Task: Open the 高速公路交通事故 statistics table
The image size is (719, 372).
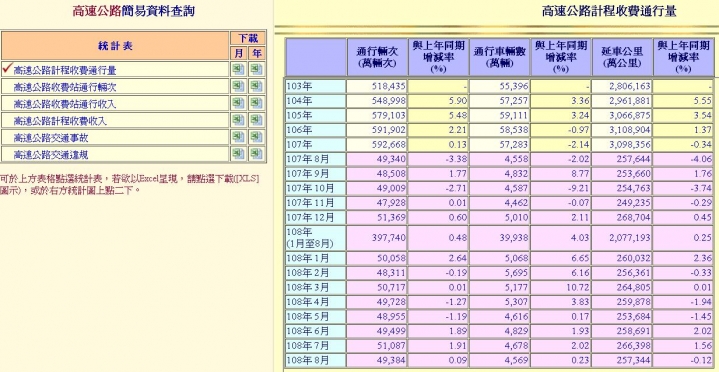Action: (51, 138)
